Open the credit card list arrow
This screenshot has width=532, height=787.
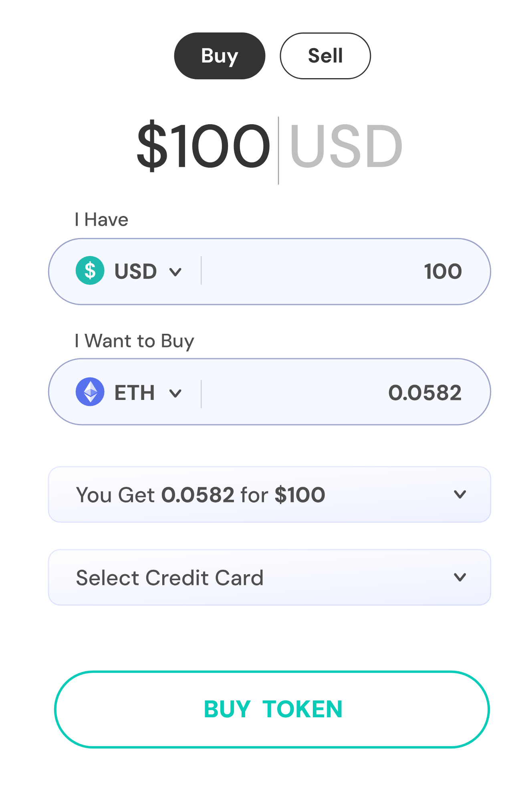tap(459, 577)
